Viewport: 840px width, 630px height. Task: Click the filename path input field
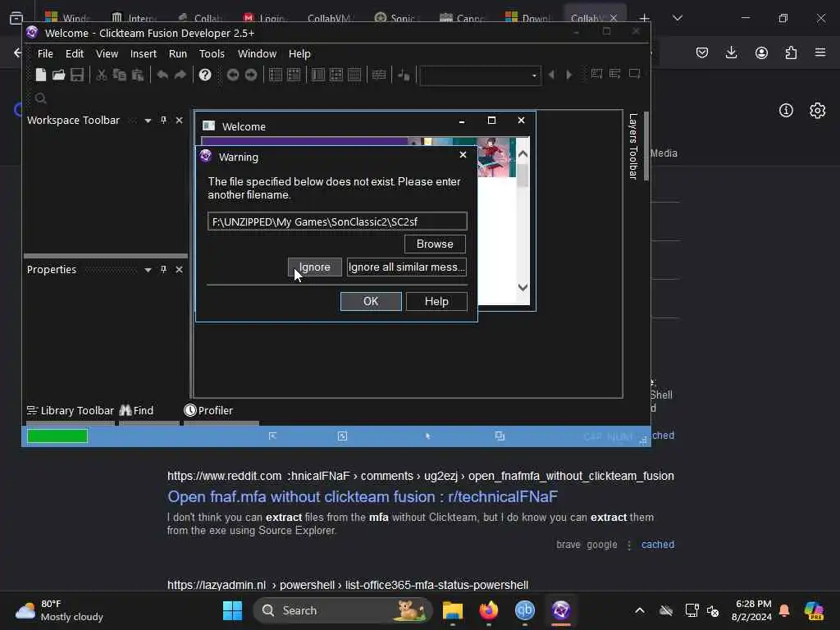pyautogui.click(x=337, y=221)
